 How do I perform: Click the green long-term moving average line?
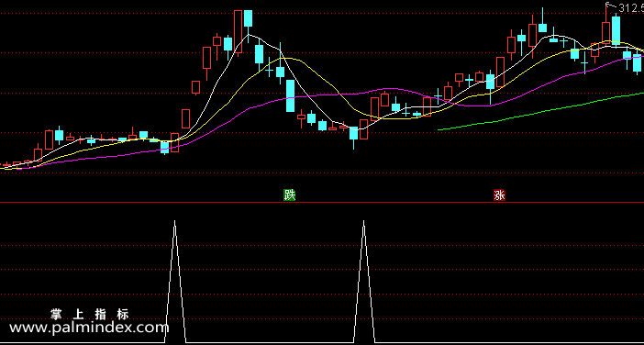coord(540,112)
